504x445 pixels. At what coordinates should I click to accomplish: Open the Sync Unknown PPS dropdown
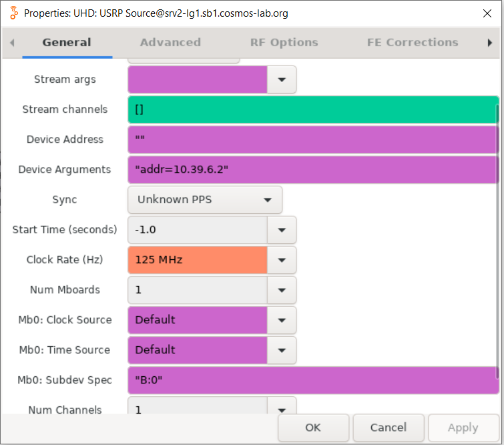pos(204,200)
